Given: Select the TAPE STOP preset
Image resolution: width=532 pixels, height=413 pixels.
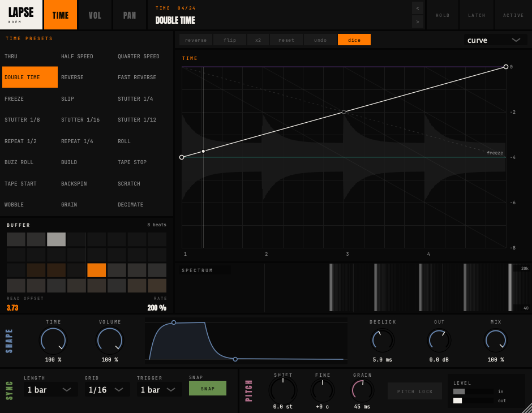Looking at the screenshot, I should (x=143, y=162).
